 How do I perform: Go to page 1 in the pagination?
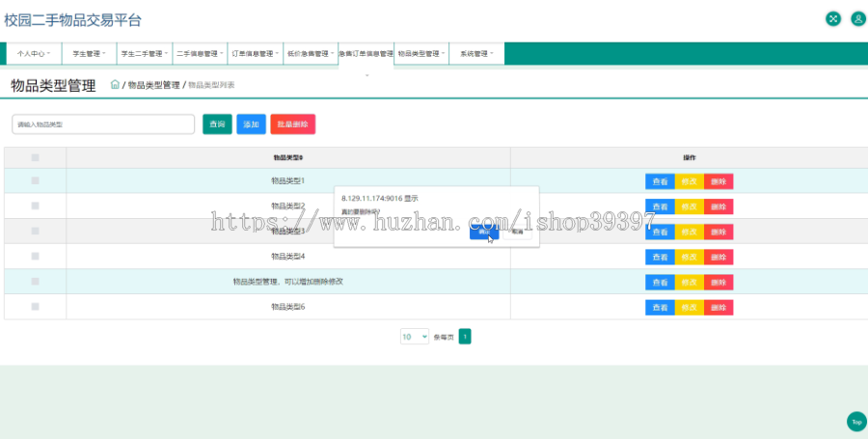click(x=465, y=337)
